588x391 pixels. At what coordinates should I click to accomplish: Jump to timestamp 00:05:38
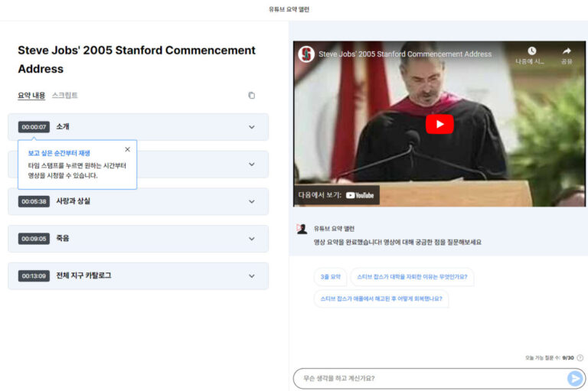[x=34, y=201]
